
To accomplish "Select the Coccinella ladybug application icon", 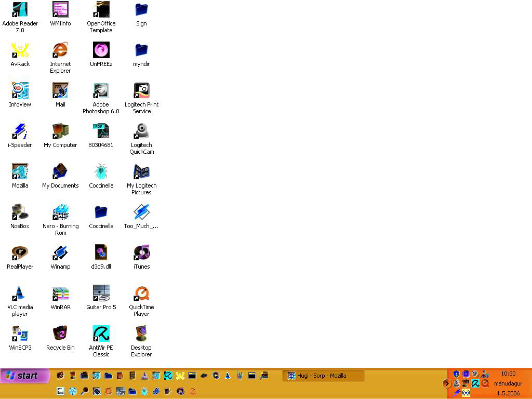I will (101, 176).
